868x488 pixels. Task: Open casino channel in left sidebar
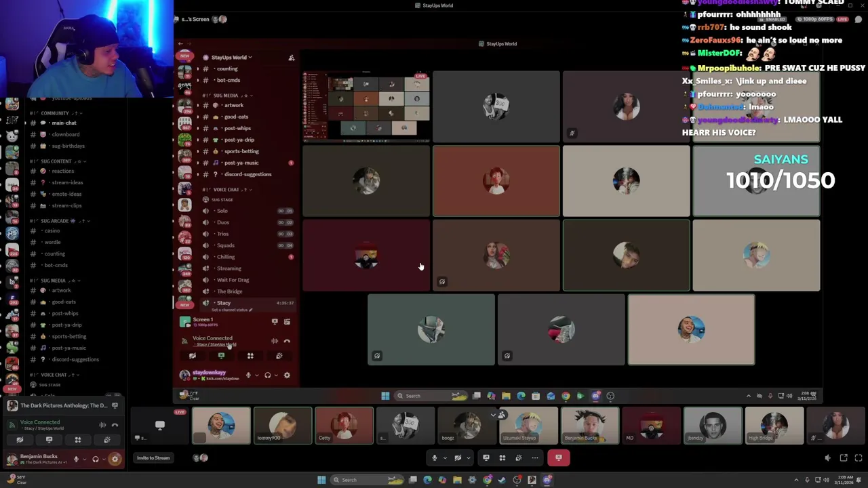click(52, 230)
